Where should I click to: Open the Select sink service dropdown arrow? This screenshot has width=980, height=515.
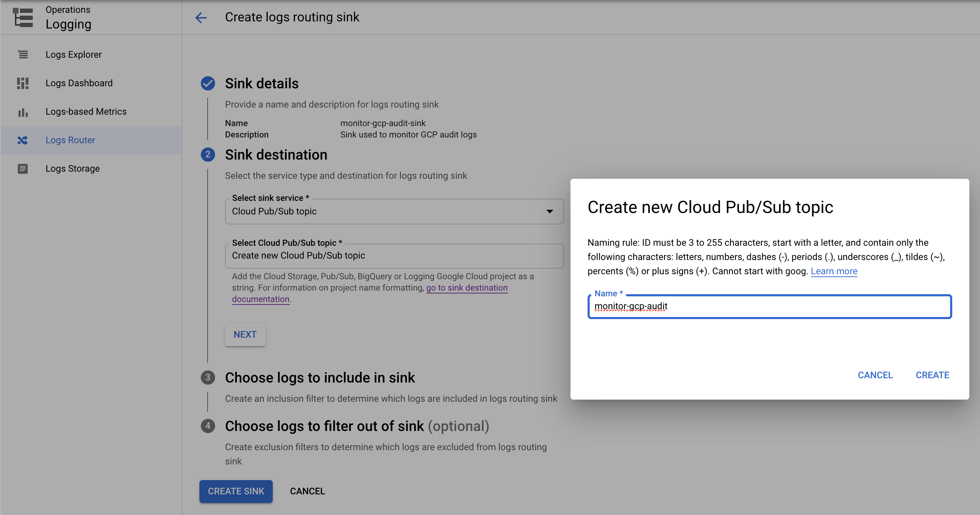pos(549,212)
